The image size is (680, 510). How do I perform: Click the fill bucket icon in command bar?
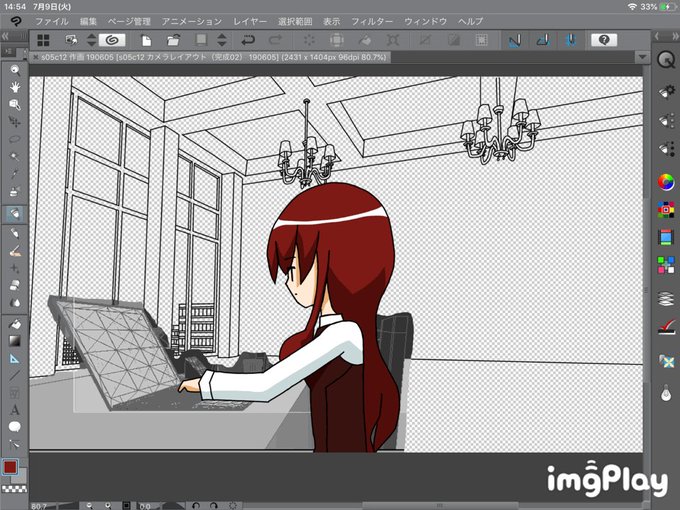tap(365, 40)
